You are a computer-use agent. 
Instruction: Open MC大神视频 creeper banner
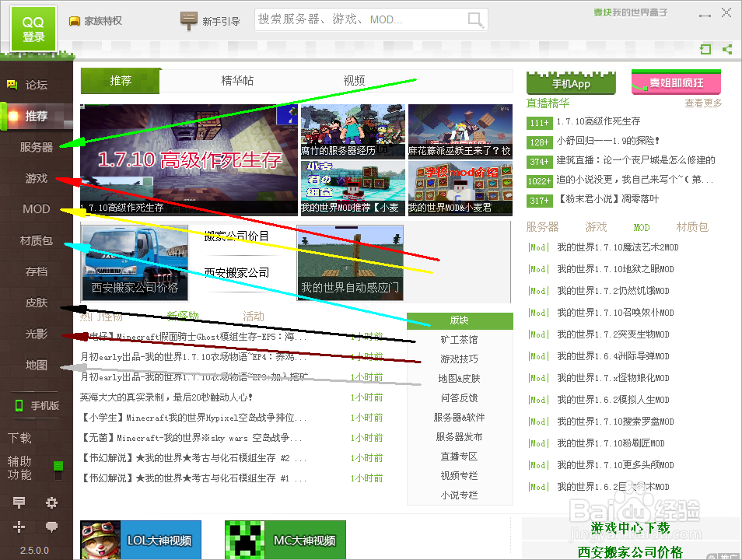coord(285,540)
